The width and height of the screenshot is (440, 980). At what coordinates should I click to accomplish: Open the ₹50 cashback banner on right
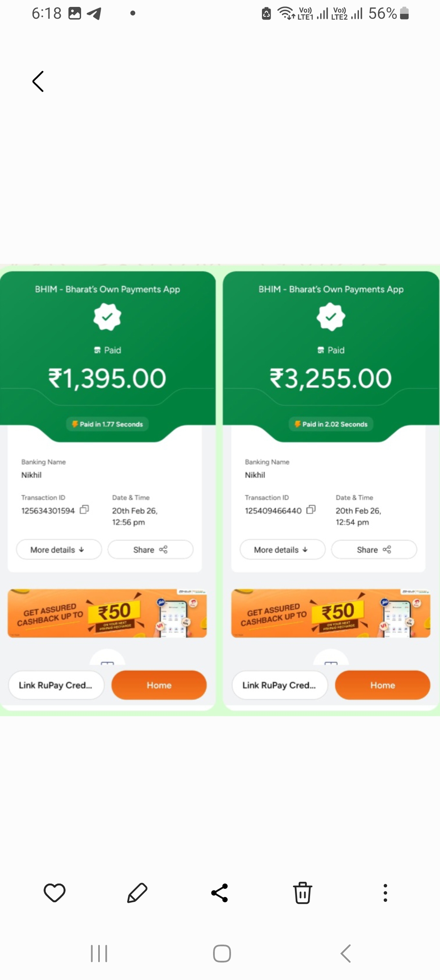pyautogui.click(x=331, y=613)
